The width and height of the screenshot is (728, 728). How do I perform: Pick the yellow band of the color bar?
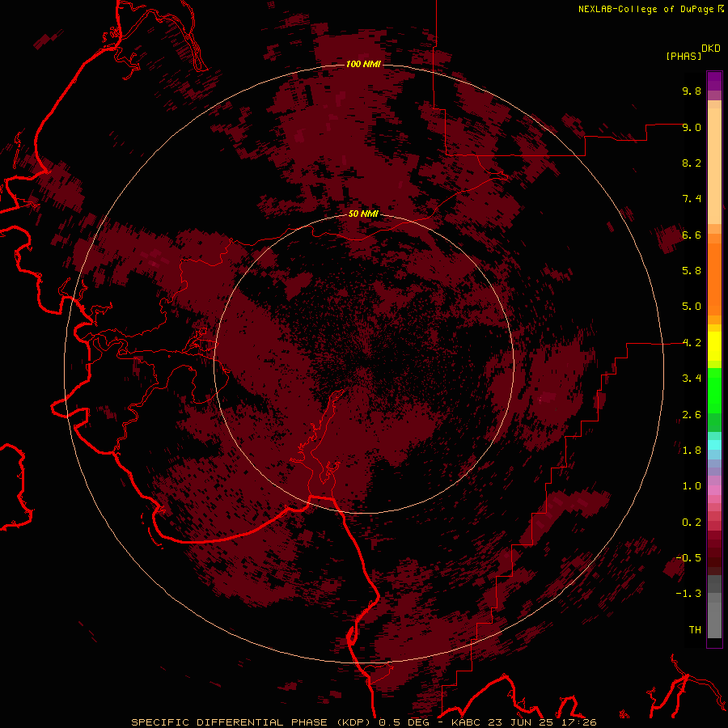714,346
